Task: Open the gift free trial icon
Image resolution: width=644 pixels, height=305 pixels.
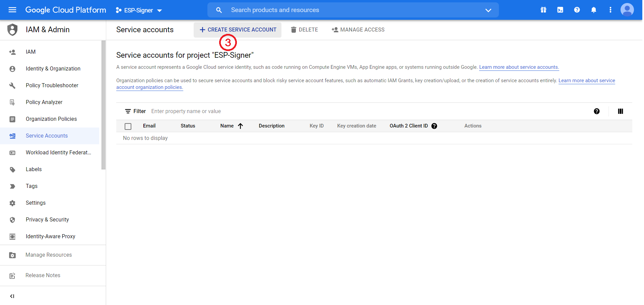Action: coord(543,10)
